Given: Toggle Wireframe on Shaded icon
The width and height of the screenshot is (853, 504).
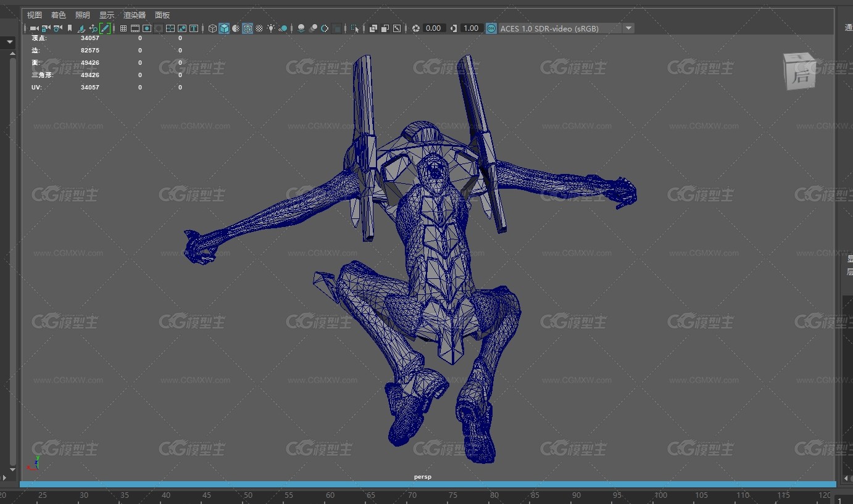Looking at the screenshot, I should (248, 28).
